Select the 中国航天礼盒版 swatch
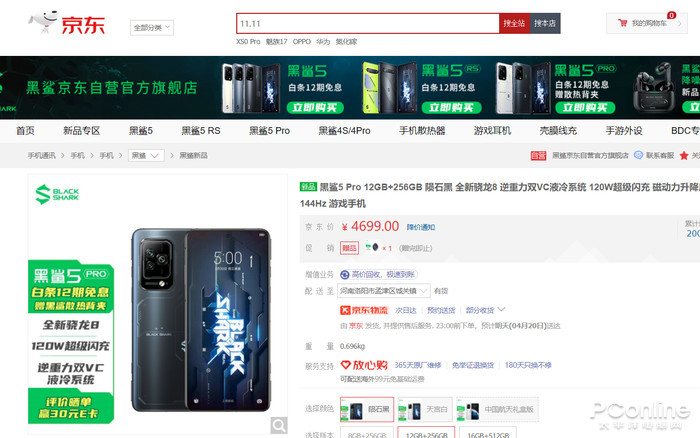The image size is (700, 438). 497,409
